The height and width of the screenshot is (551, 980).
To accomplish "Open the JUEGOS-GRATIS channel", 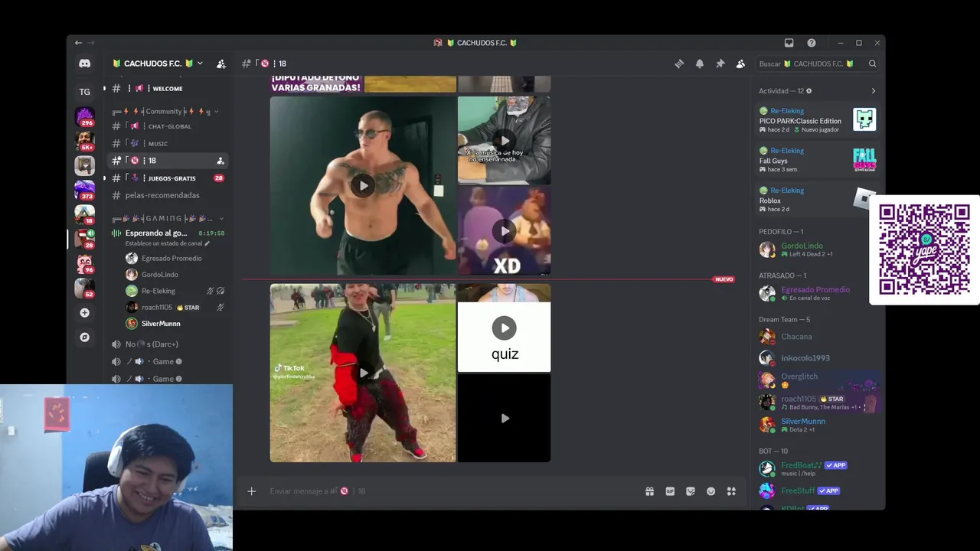I will coord(167,178).
